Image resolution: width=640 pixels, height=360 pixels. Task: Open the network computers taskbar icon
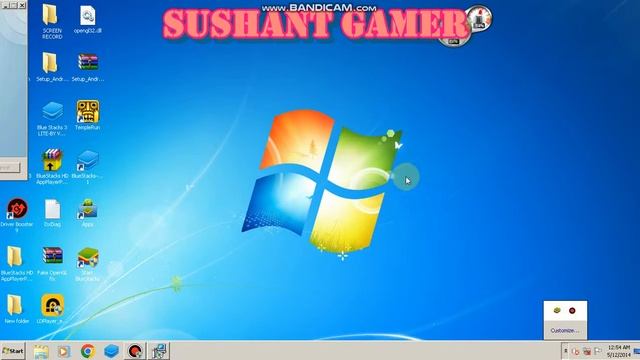158,351
